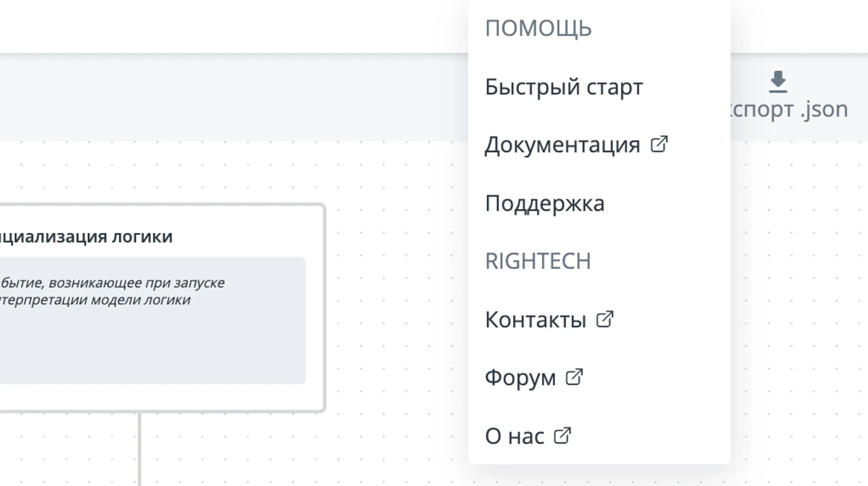The image size is (868, 486).
Task: Open the Rightech «Форум» link
Action: pos(520,377)
